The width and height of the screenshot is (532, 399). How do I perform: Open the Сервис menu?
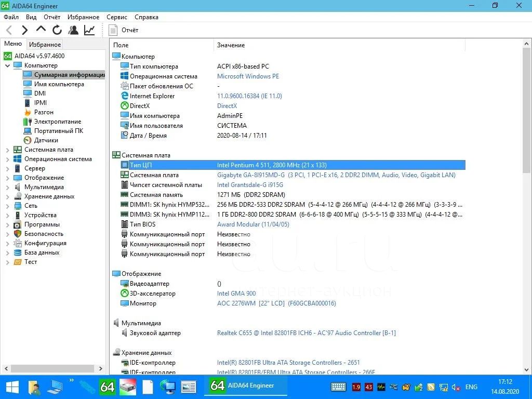pos(117,17)
